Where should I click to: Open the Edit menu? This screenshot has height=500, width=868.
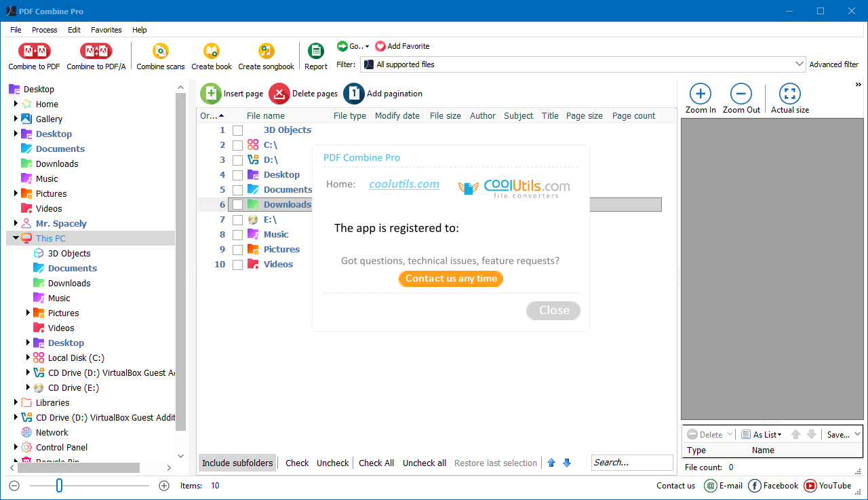(74, 30)
